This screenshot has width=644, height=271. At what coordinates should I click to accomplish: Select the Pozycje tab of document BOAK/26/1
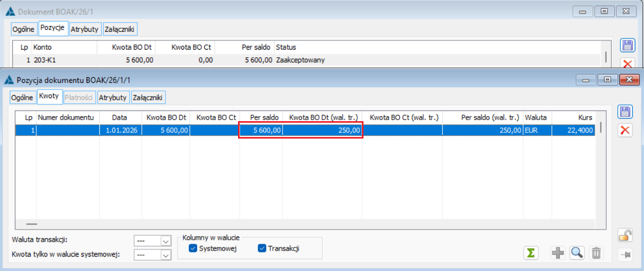pyautogui.click(x=53, y=28)
